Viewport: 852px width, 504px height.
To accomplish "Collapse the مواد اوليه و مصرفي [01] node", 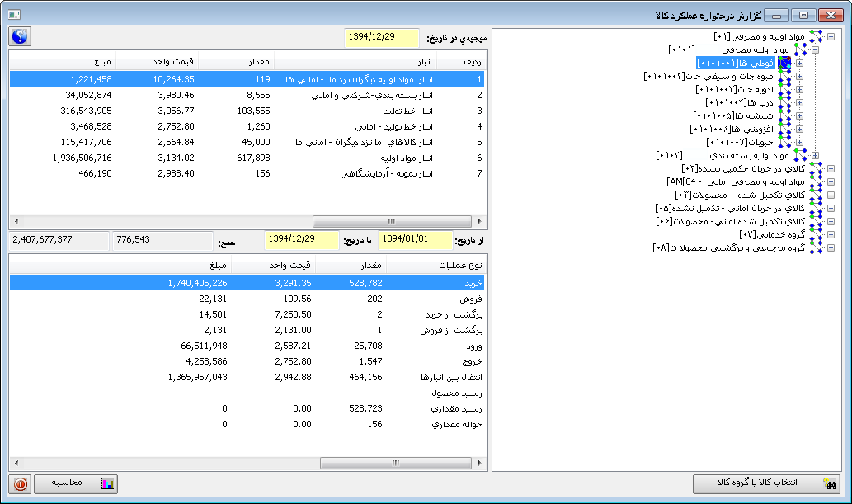I will coord(831,36).
